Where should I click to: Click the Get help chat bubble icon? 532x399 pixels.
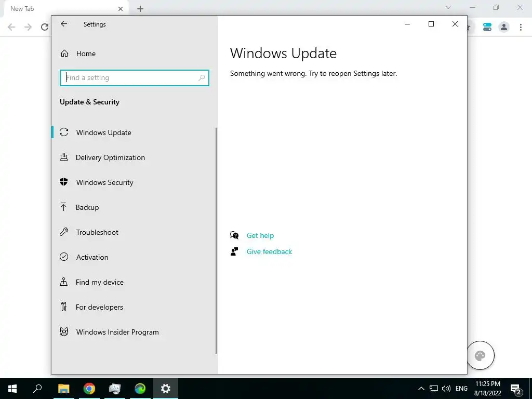click(234, 235)
